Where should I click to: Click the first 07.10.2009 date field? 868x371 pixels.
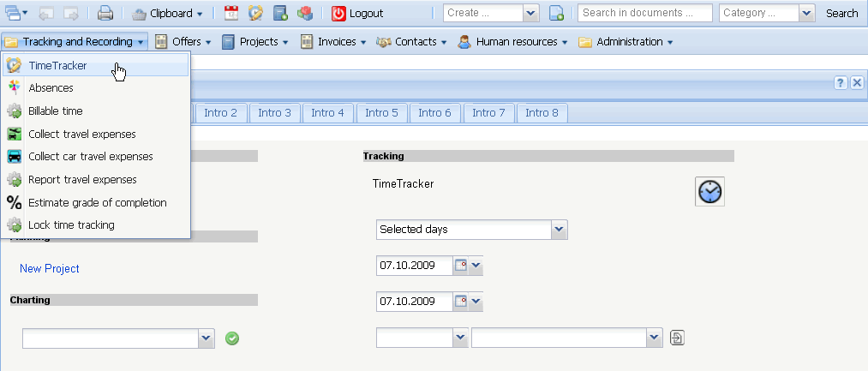pos(414,266)
